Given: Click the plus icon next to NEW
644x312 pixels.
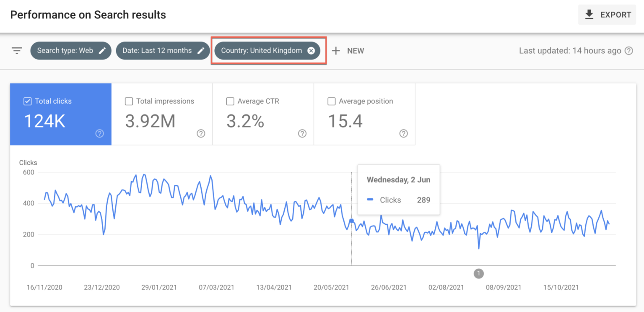Looking at the screenshot, I should [336, 50].
